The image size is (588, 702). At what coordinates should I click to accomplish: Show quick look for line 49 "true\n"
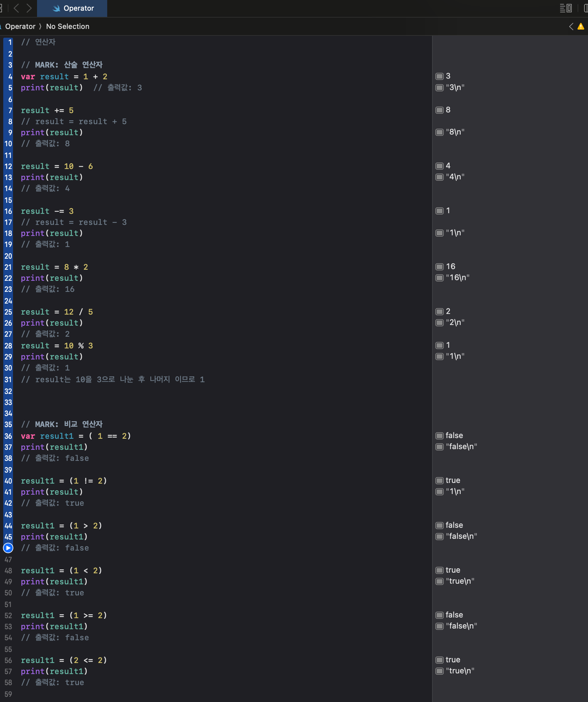point(439,582)
